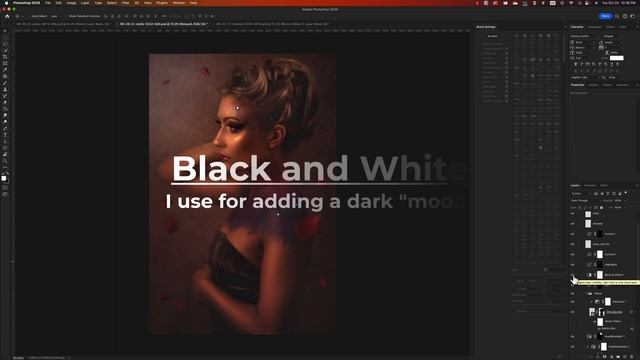Open the font style dropdown
The height and width of the screenshot is (360, 640).
click(613, 36)
